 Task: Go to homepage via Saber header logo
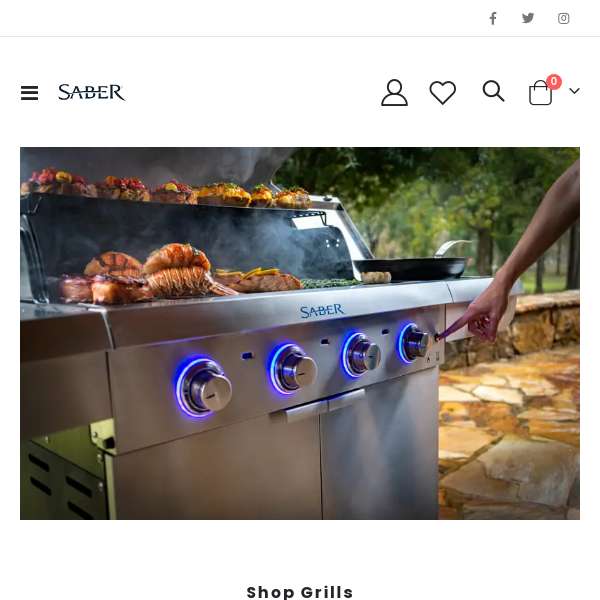point(91,92)
